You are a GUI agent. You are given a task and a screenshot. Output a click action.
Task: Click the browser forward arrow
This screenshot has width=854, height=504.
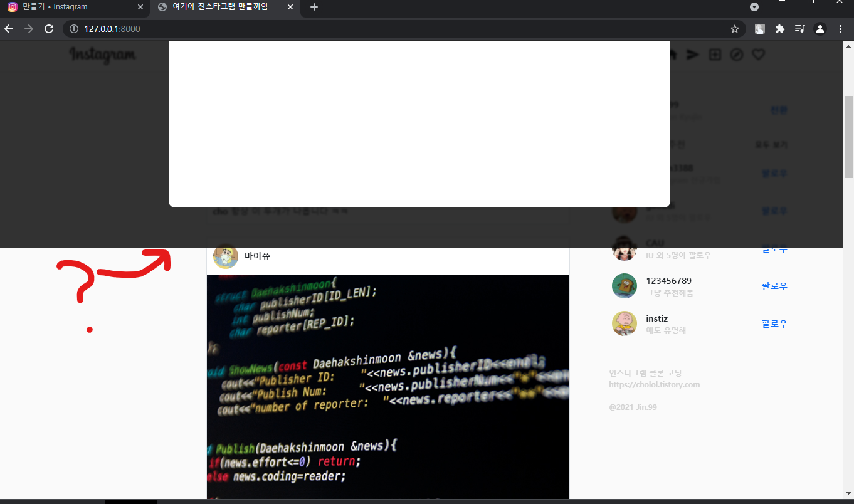point(29,29)
